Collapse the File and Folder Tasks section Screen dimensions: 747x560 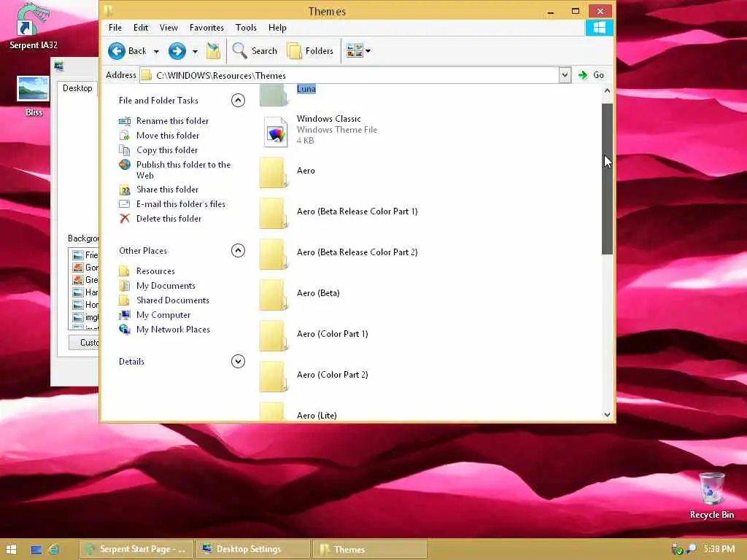pyautogui.click(x=238, y=100)
